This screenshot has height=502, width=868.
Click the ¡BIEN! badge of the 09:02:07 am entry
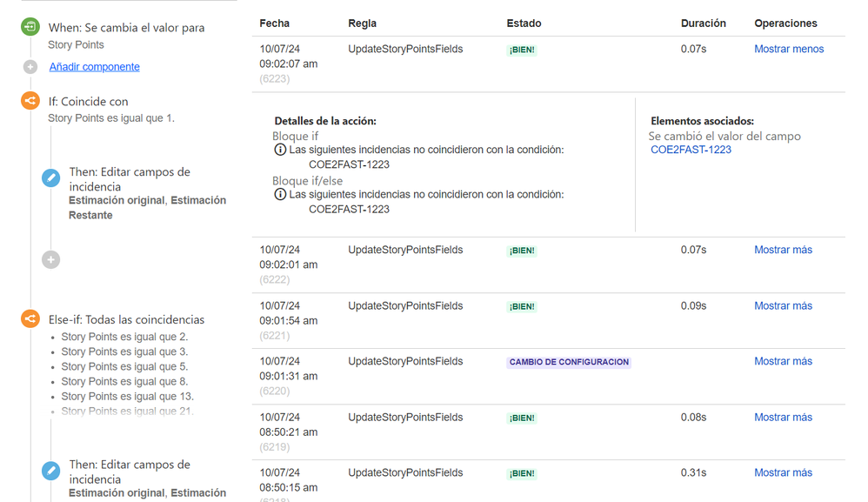point(522,50)
